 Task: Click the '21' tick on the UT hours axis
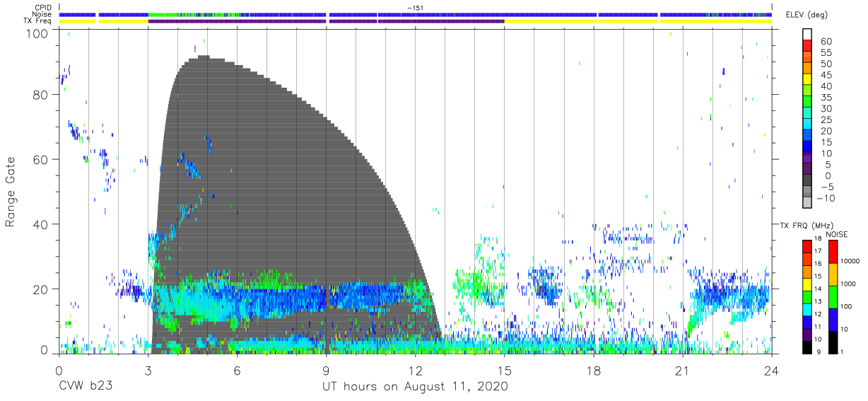click(x=682, y=369)
